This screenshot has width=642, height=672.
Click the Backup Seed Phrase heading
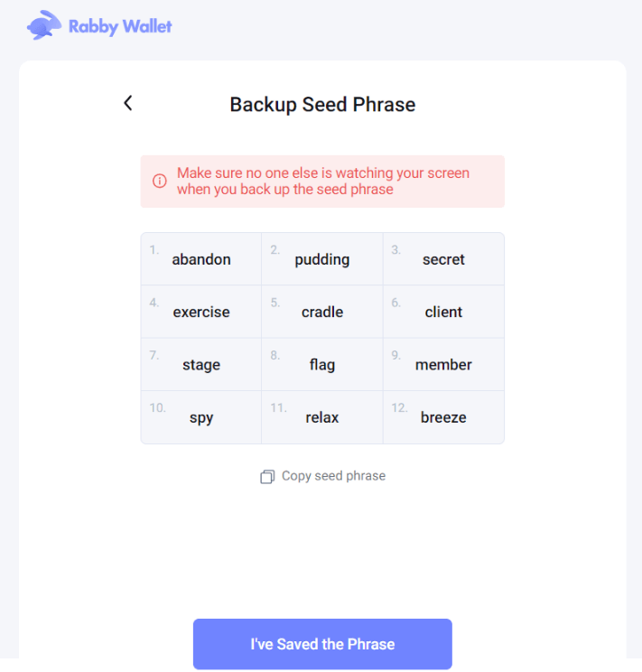[x=322, y=105]
